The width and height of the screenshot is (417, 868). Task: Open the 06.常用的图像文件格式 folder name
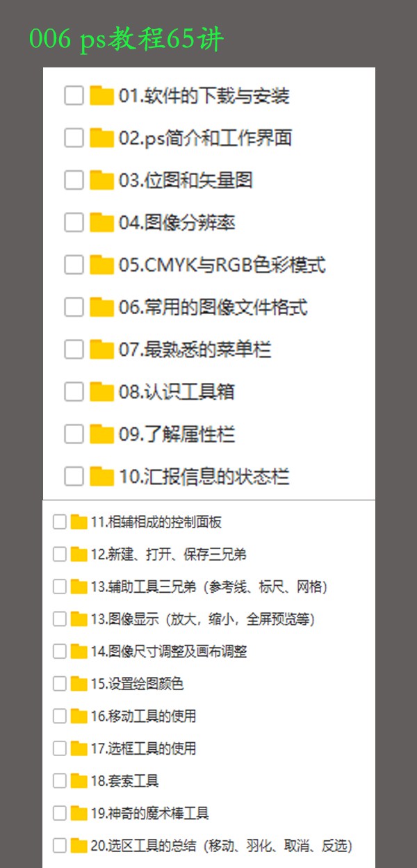tap(213, 307)
